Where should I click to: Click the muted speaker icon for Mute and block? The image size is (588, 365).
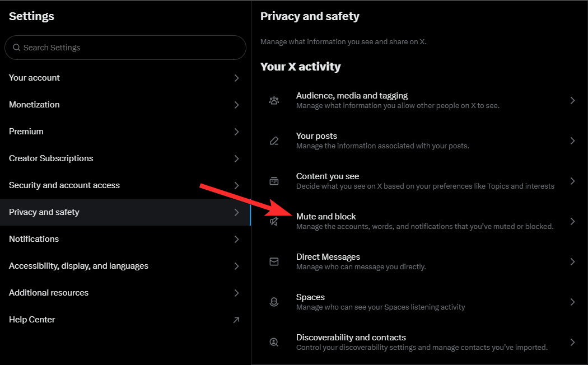pyautogui.click(x=274, y=222)
